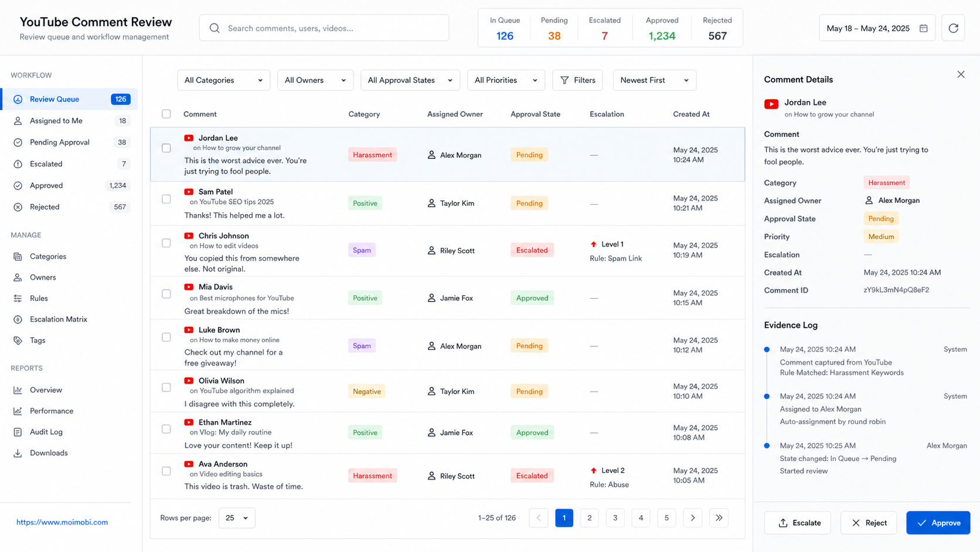Click the Spam tag on Luke Brown row
The height and width of the screenshot is (552, 980).
click(362, 346)
